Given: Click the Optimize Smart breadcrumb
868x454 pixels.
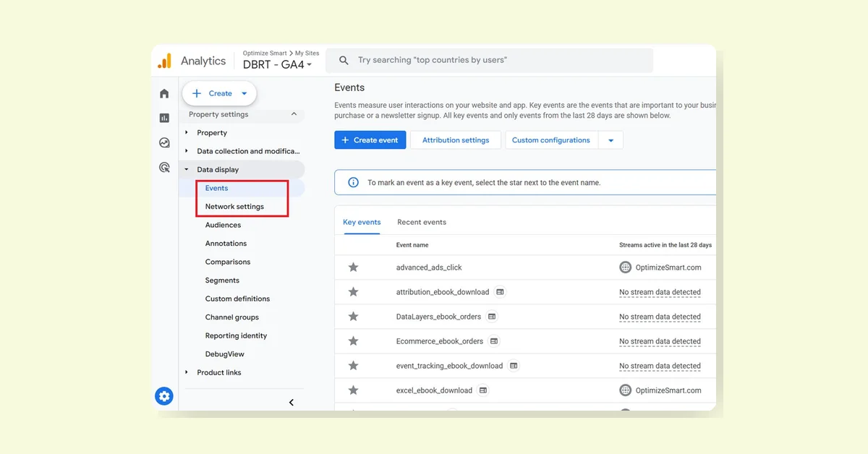Looking at the screenshot, I should [265, 53].
